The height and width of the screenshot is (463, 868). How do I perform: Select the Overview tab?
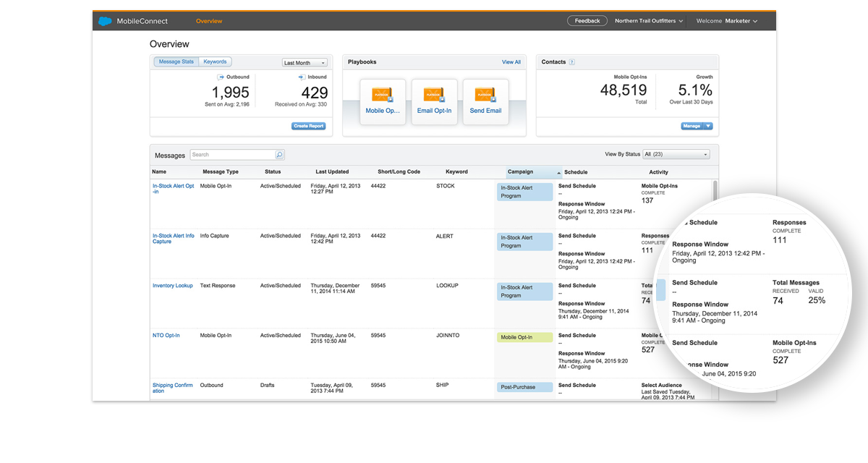pyautogui.click(x=209, y=21)
